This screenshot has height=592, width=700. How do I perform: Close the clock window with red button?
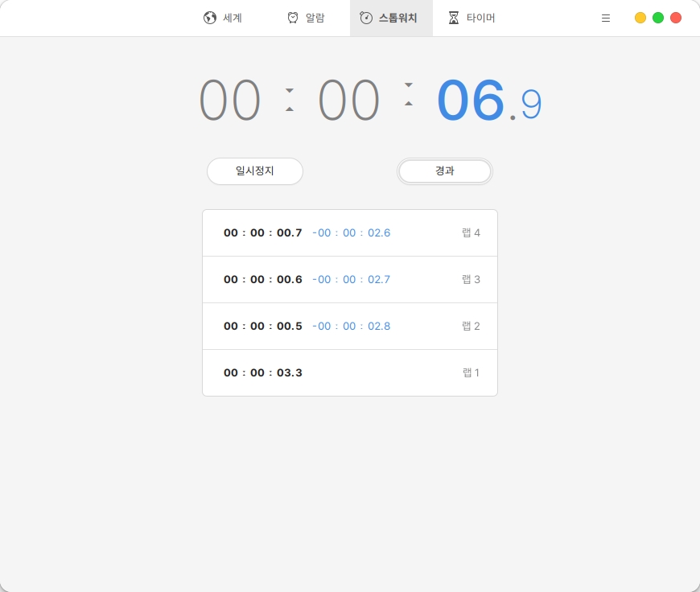click(x=676, y=18)
